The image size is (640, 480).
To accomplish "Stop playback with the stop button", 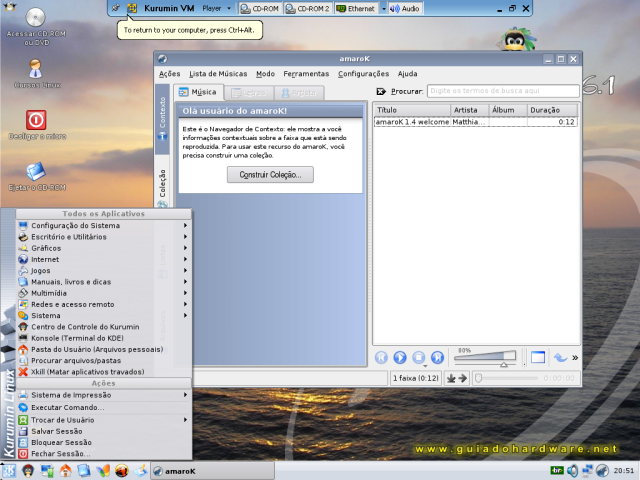I will coord(418,358).
